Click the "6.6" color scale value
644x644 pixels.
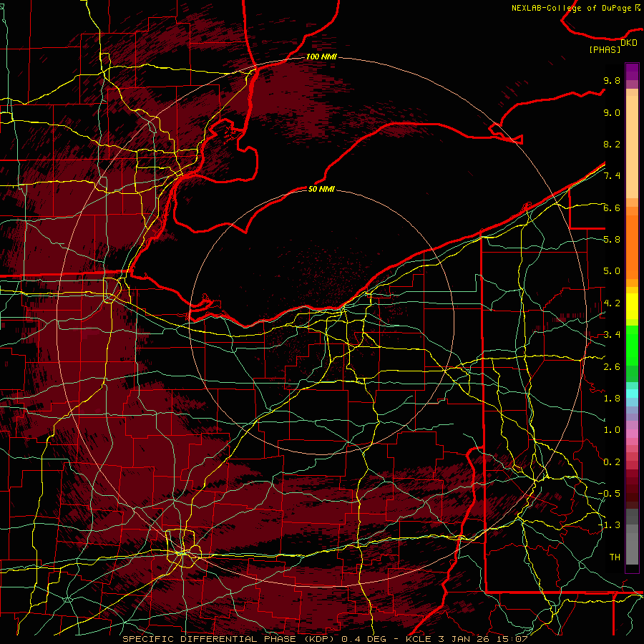click(612, 208)
